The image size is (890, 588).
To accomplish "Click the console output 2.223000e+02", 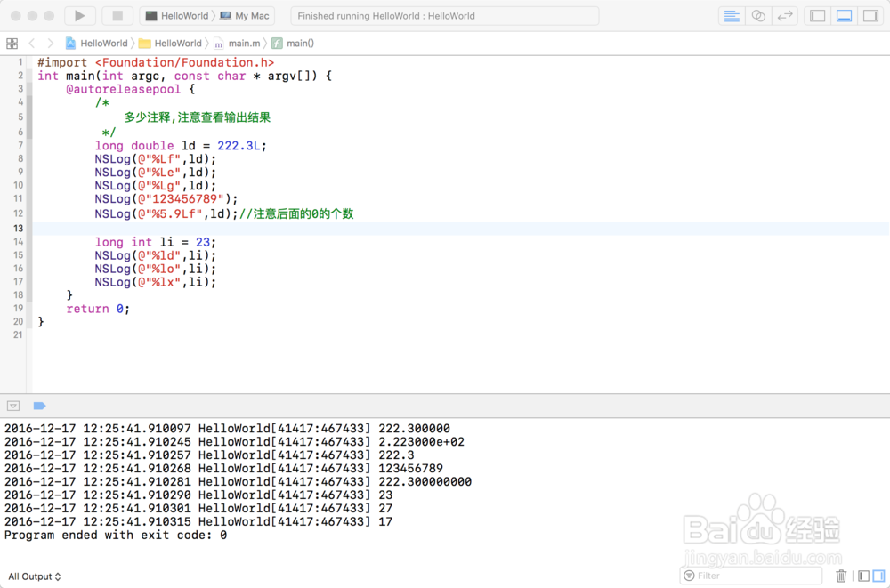I will (x=421, y=441).
